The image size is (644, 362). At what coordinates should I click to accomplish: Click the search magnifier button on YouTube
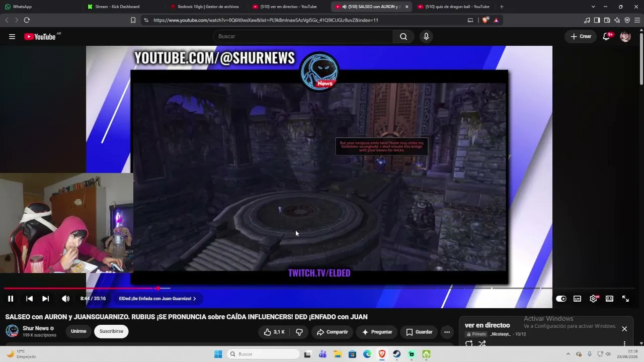[404, 36]
